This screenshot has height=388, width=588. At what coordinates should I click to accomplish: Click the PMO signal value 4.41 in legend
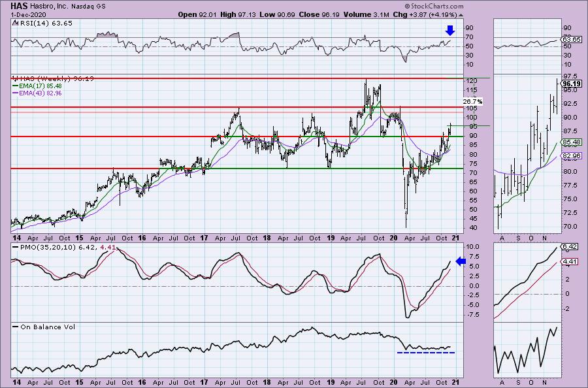[107, 248]
